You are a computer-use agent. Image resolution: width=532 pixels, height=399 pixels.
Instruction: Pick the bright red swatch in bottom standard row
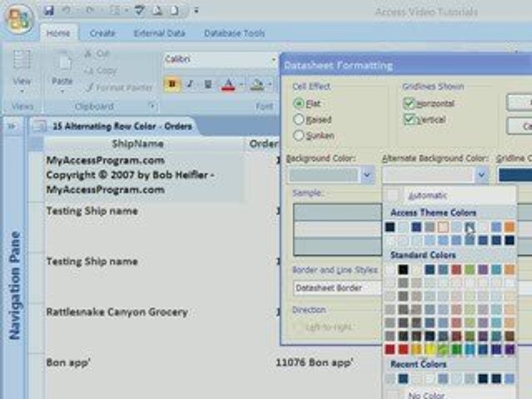tap(403, 350)
